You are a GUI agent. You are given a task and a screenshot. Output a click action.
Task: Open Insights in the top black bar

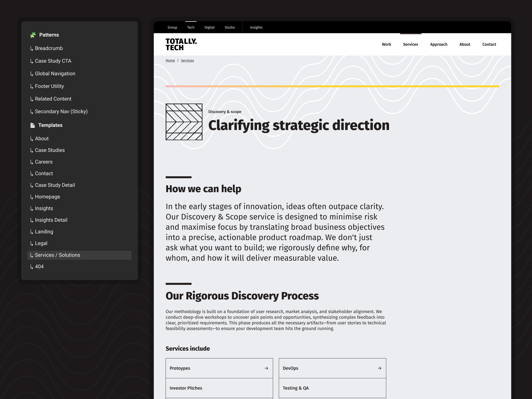[256, 27]
